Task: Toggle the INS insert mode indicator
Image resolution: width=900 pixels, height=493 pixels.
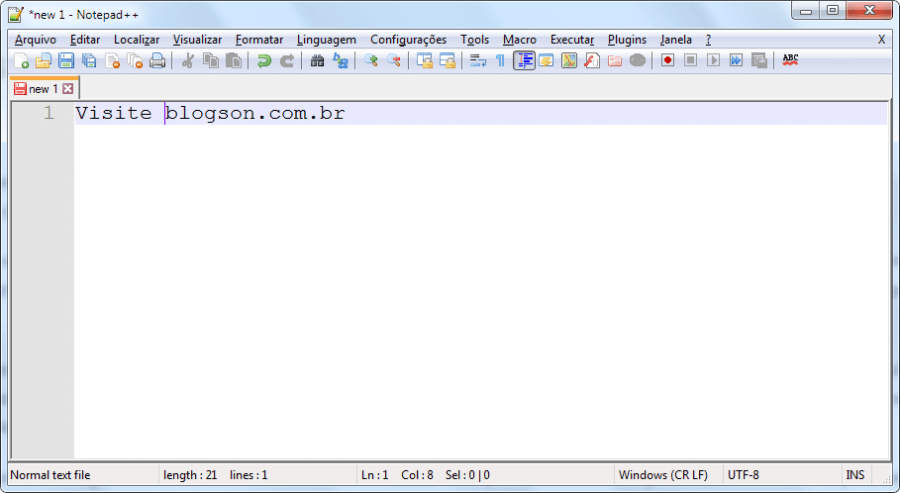Action: 855,475
